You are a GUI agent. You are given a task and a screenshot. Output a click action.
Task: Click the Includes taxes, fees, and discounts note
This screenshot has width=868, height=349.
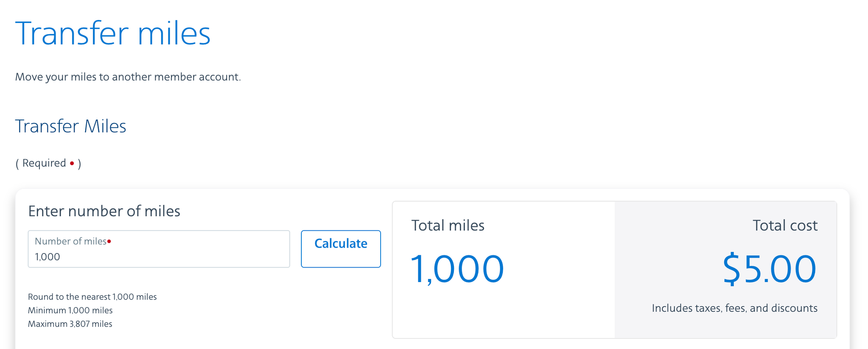pos(734,308)
